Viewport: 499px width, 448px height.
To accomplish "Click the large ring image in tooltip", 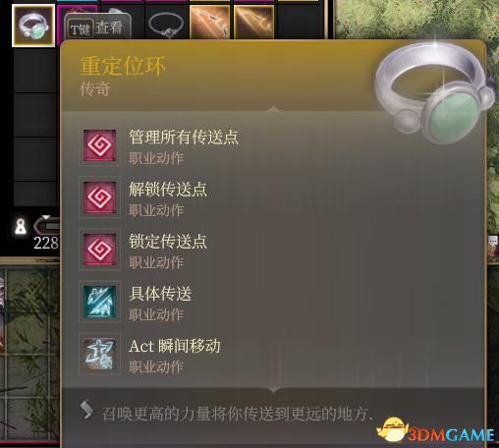I will pyautogui.click(x=434, y=92).
